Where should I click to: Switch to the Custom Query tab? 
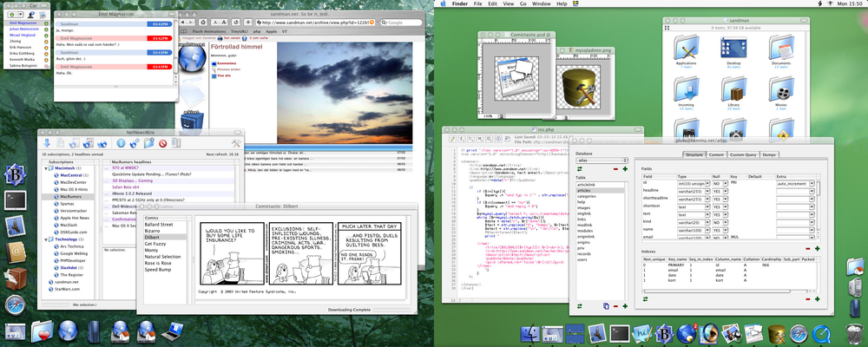pos(743,154)
